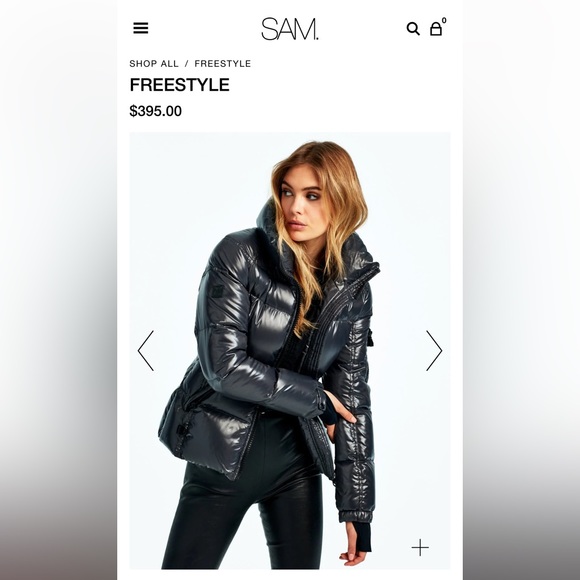Slide carousel back with left chevron
580x580 pixels.
pos(146,351)
